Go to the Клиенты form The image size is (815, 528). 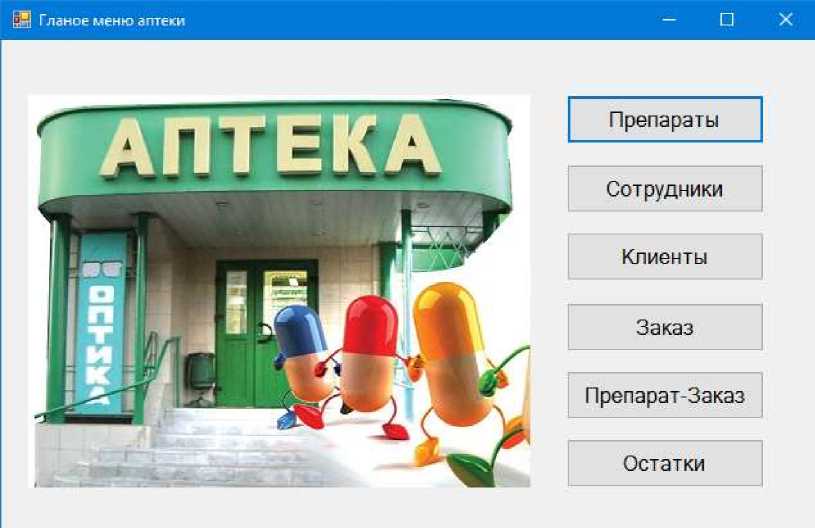(665, 256)
